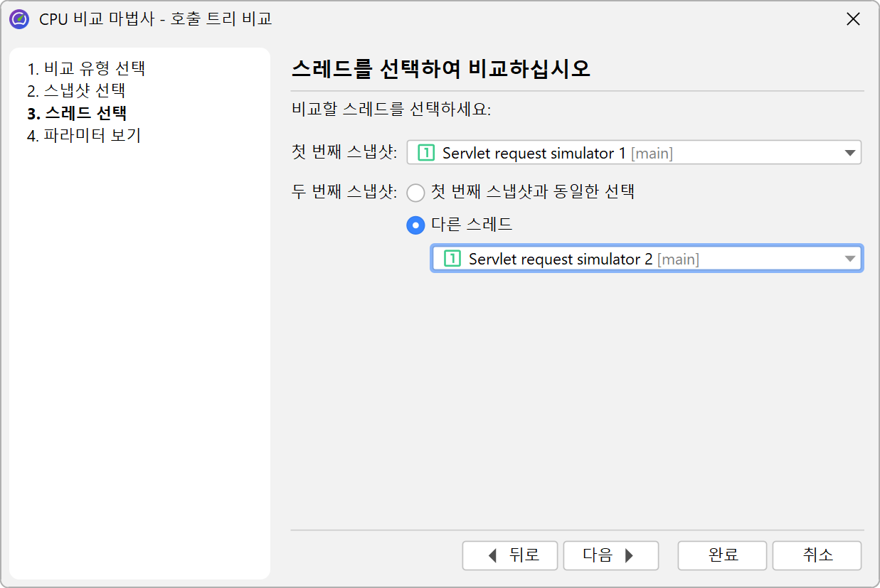The height and width of the screenshot is (588, 880).
Task: Click the JProfiler app icon in title bar
Action: pos(18,18)
